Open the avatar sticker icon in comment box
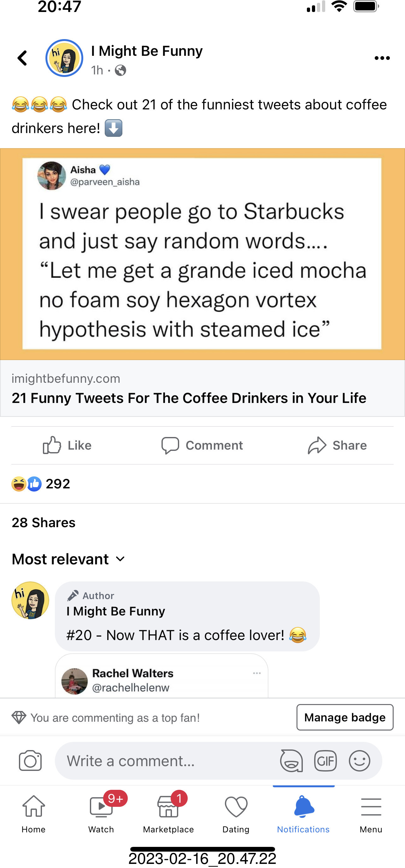 tap(291, 760)
